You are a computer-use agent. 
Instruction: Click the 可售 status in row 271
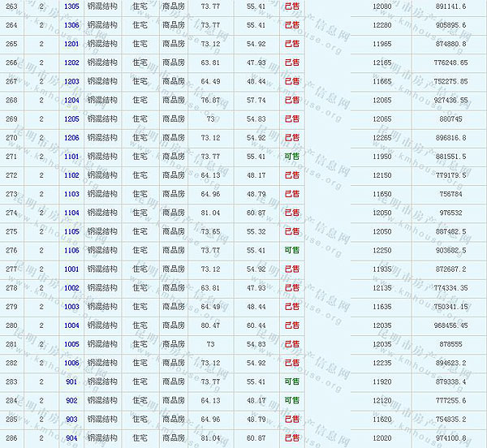tap(292, 156)
